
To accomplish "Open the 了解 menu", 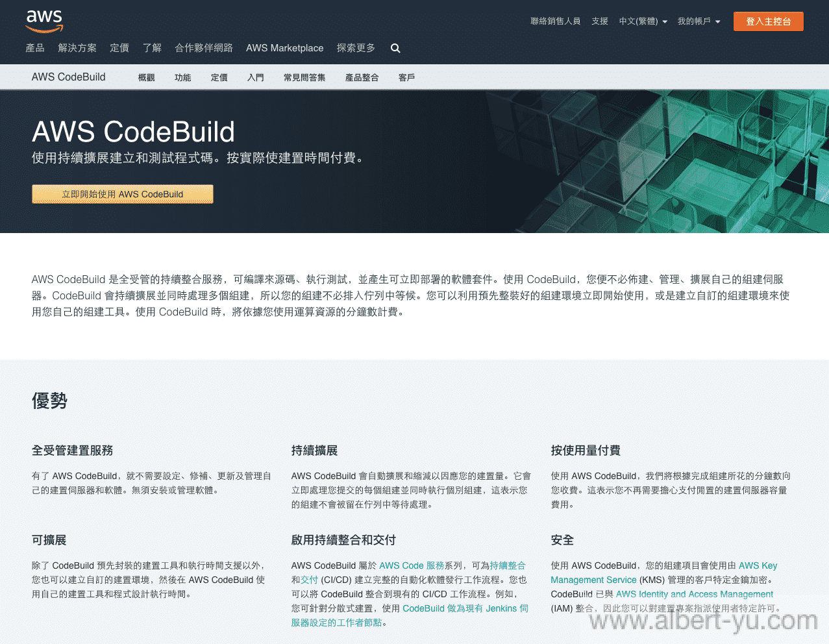I will pyautogui.click(x=152, y=48).
